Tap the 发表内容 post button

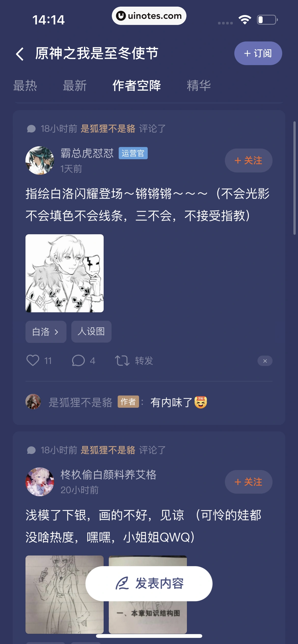click(x=149, y=583)
